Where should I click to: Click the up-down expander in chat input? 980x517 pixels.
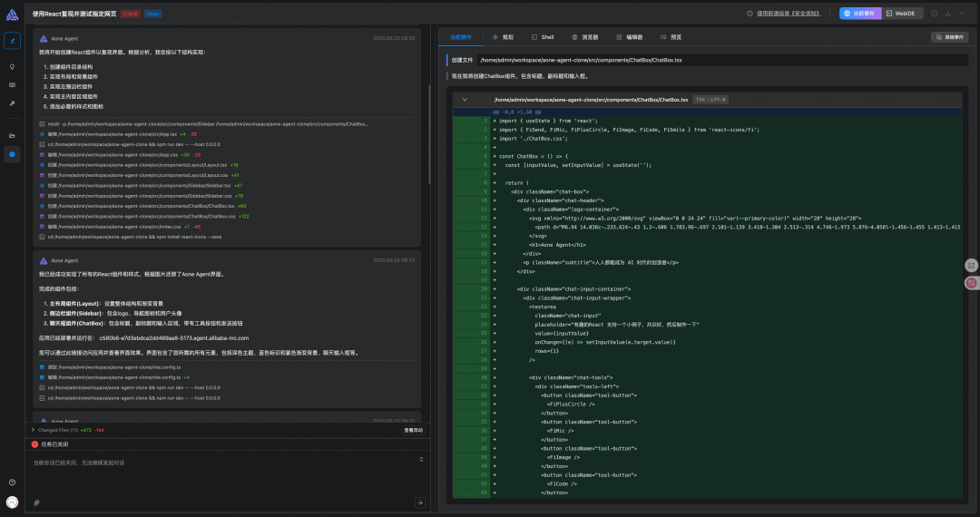pyautogui.click(x=419, y=460)
